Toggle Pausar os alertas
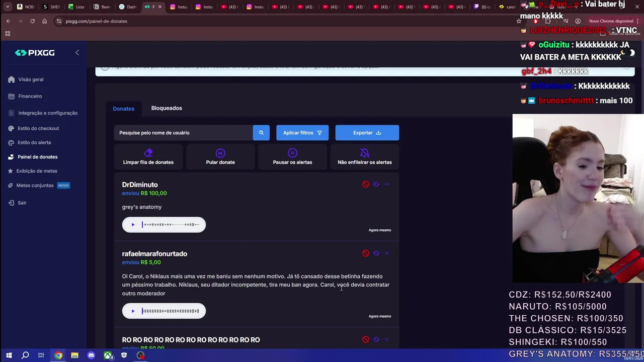This screenshot has width=644, height=362. 292,157
